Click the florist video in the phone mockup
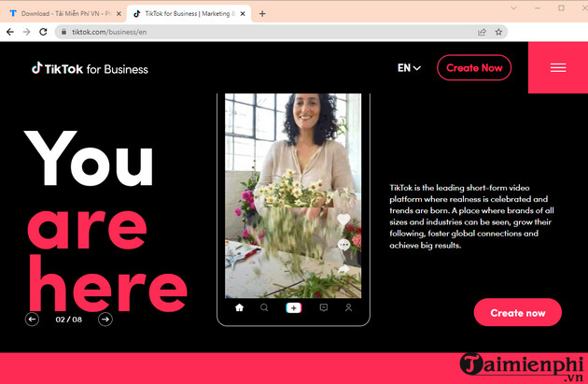 tap(293, 195)
